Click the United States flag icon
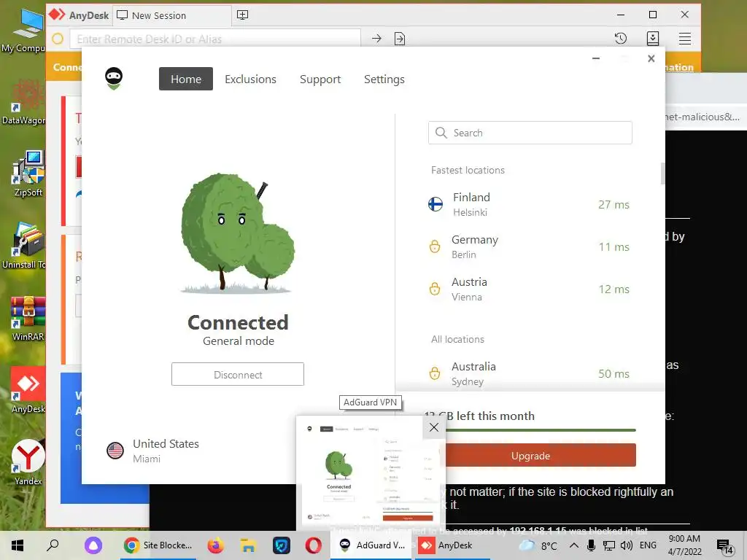 pyautogui.click(x=115, y=451)
